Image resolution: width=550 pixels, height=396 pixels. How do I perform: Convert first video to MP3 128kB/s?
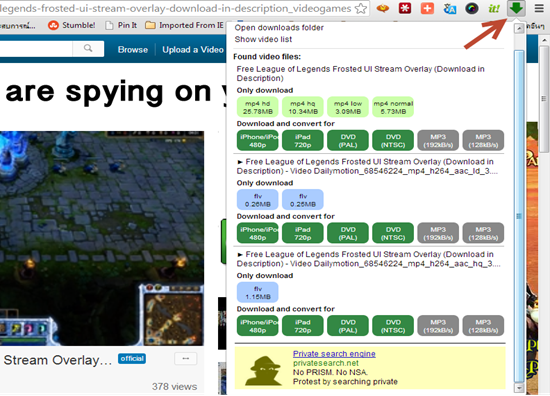coord(483,141)
